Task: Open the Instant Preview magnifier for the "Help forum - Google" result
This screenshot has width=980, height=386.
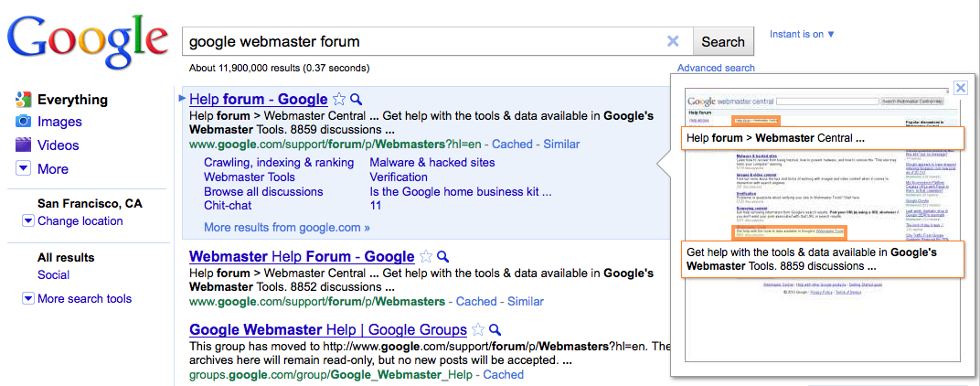Action: [357, 100]
